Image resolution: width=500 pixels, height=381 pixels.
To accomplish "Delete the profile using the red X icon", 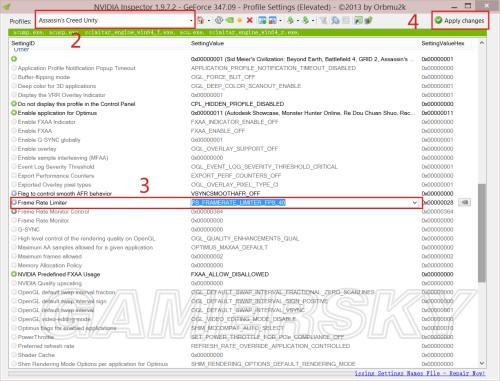I will point(249,20).
